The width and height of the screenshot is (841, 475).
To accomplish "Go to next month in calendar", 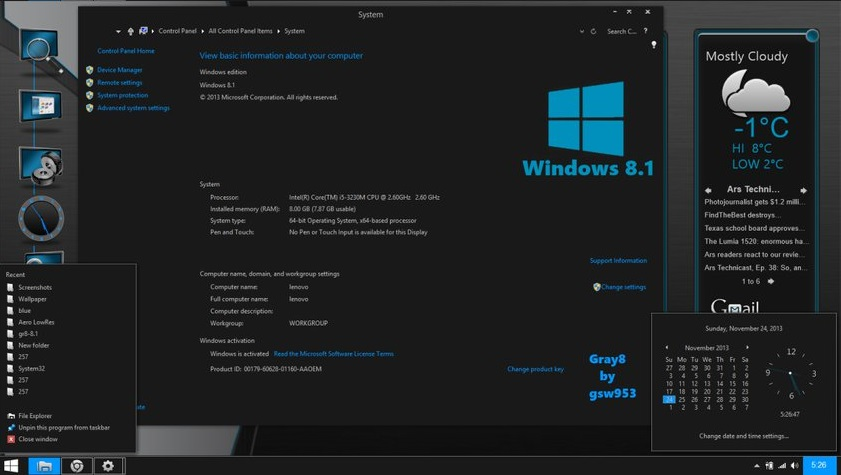I will [x=747, y=348].
